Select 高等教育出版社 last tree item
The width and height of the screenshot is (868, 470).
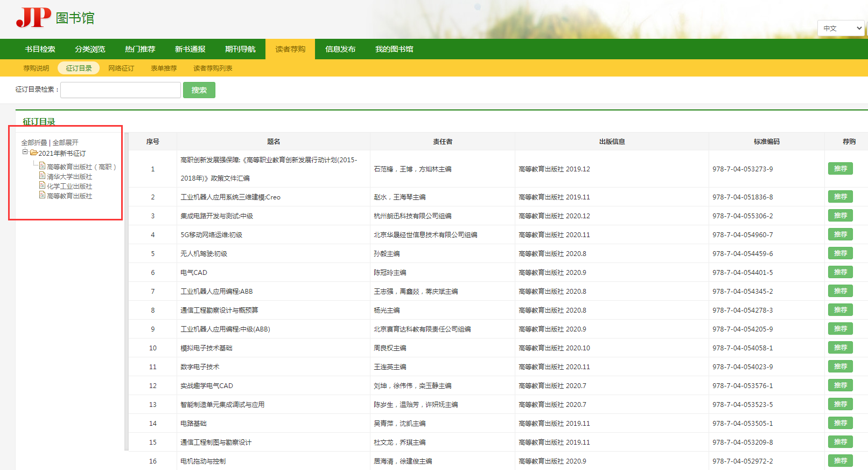69,196
